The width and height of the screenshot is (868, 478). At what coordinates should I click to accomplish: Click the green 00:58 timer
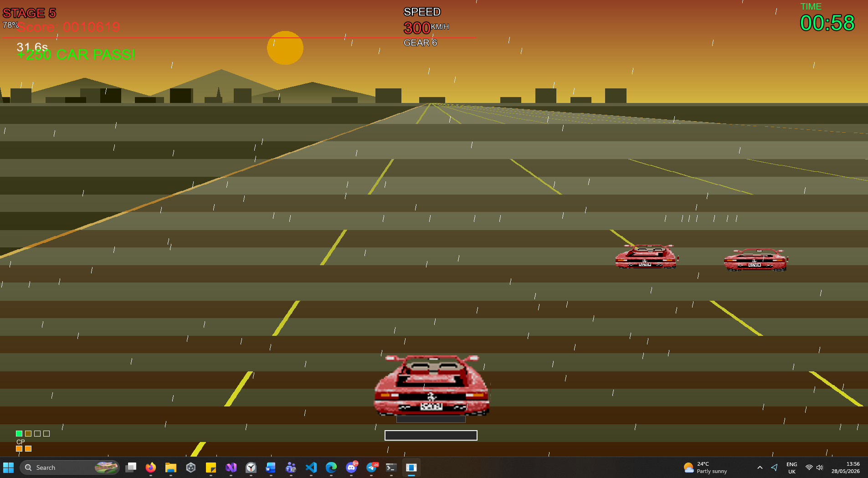pyautogui.click(x=827, y=23)
